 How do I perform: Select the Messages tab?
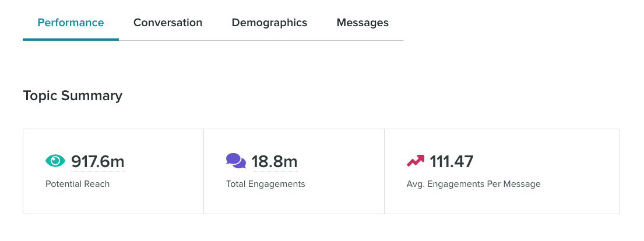(363, 23)
